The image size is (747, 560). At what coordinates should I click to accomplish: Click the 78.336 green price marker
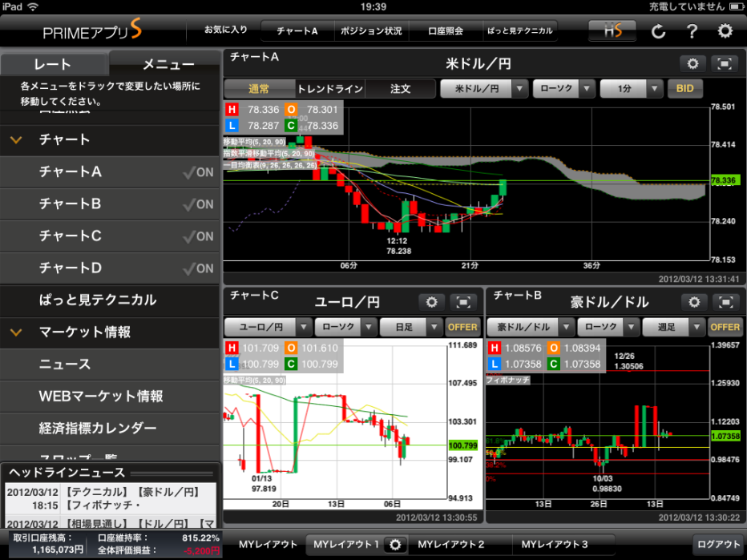point(724,181)
